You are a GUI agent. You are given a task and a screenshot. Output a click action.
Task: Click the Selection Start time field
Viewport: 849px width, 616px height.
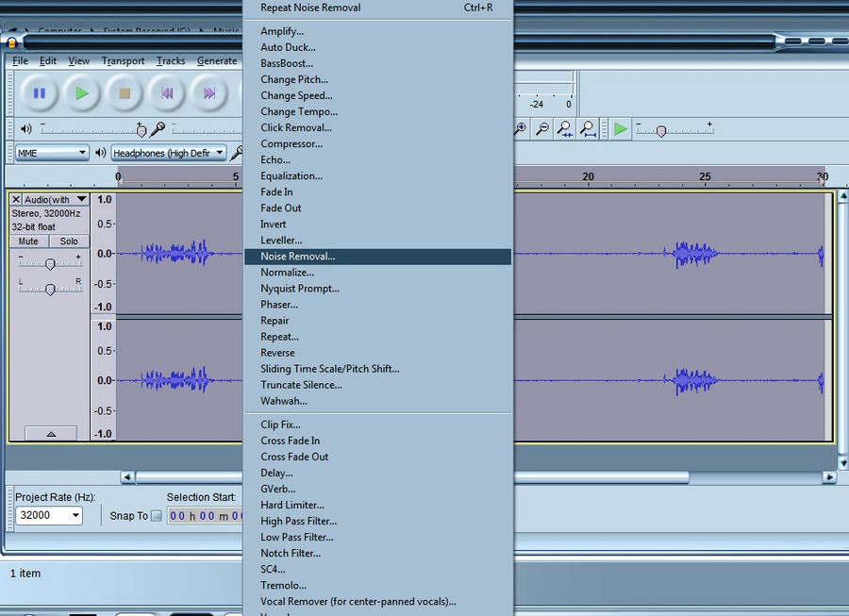(x=205, y=516)
